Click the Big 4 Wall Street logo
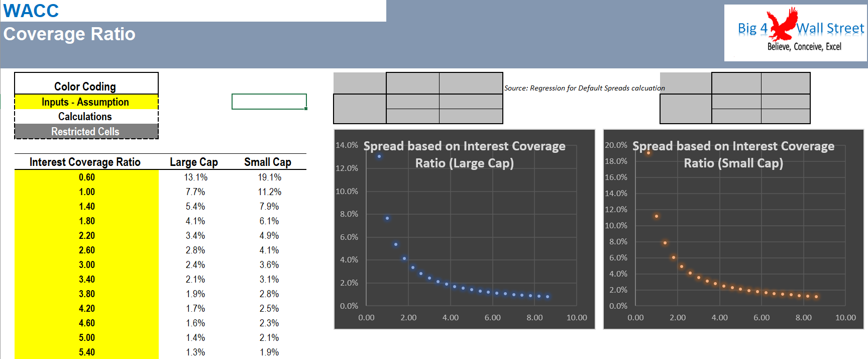868x359 pixels. coord(796,33)
